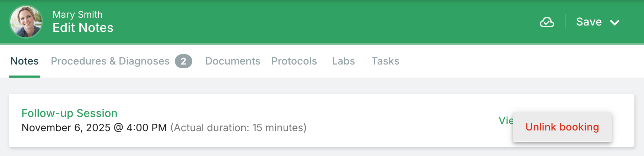Viewport: 644px width, 156px height.
Task: Click empty space in the session card
Action: pyautogui.click(x=391, y=121)
